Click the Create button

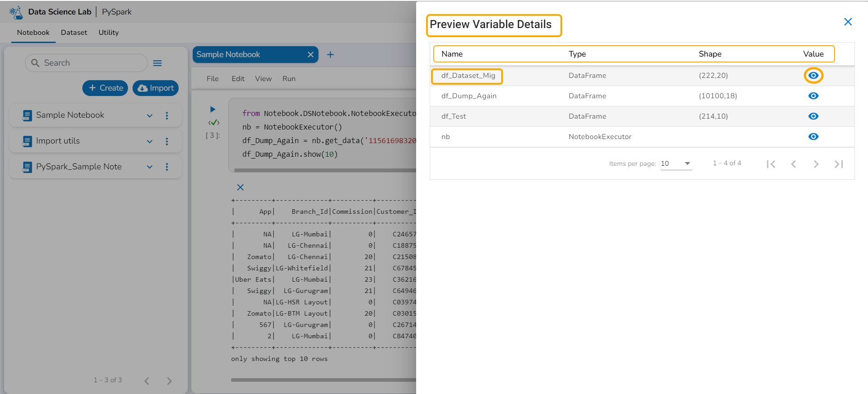105,88
